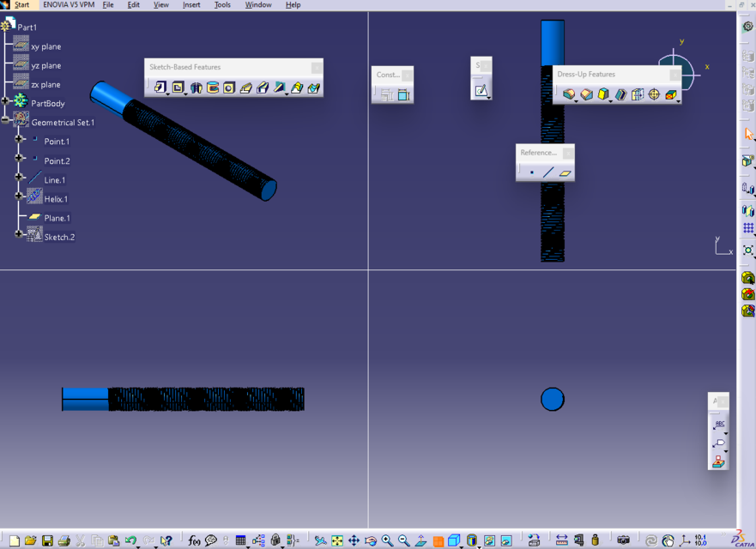This screenshot has width=756, height=549.
Task: Open the Pad tool flyout arrow
Action: pyautogui.click(x=166, y=93)
